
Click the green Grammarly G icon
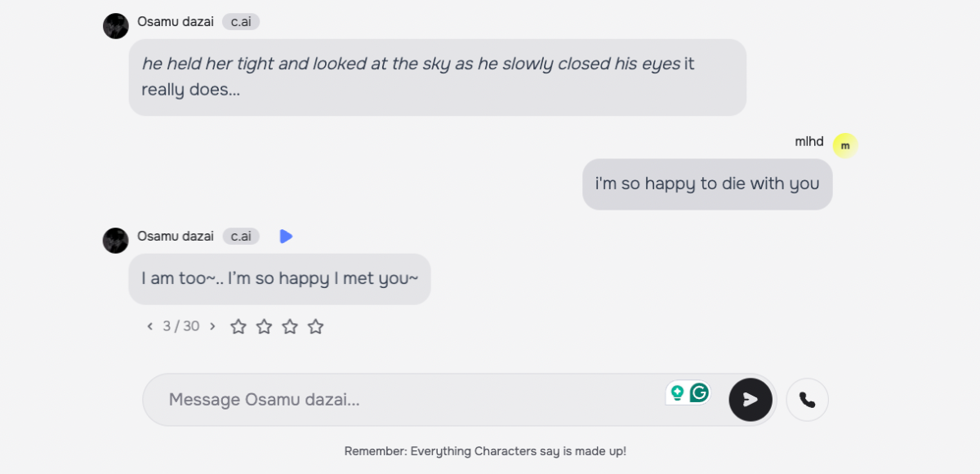(699, 393)
